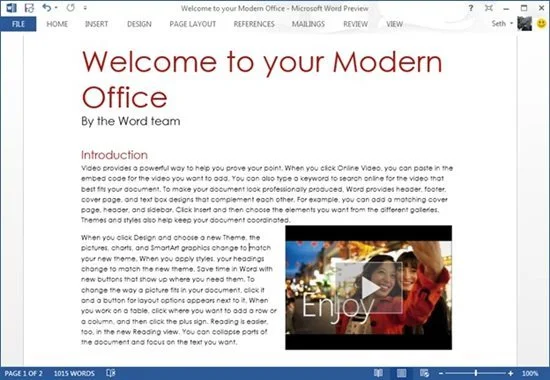Image resolution: width=550 pixels, height=380 pixels.
Task: Click the proofing errors book icon
Action: pos(111,373)
